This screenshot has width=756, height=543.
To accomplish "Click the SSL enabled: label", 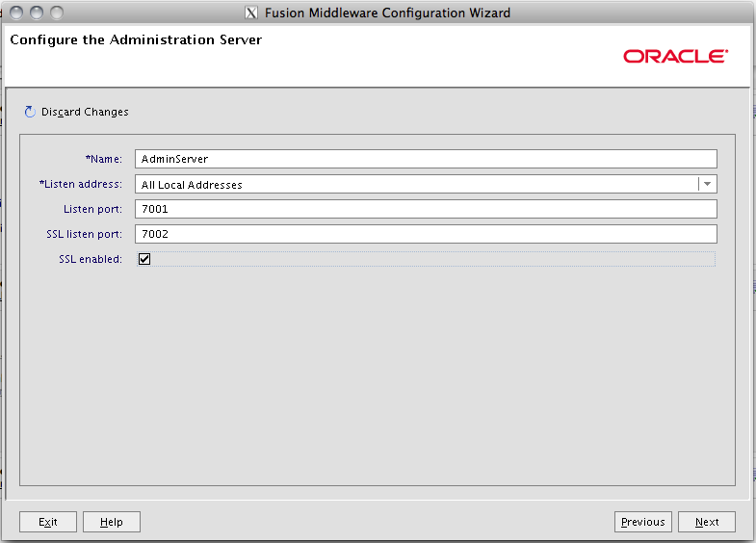I will coord(91,259).
